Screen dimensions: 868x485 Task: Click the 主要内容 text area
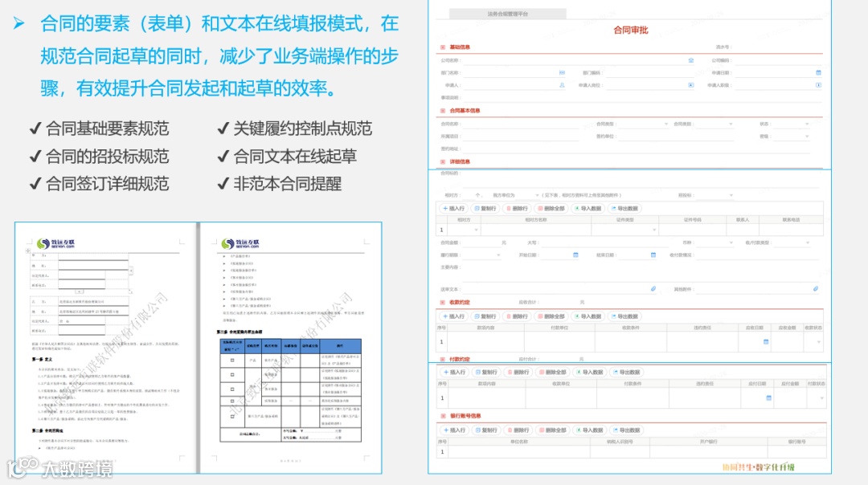[642, 272]
